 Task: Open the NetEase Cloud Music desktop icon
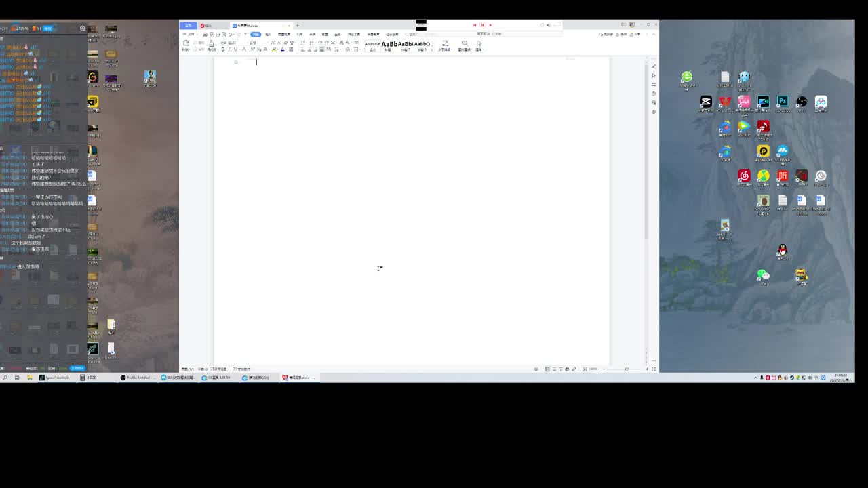coord(745,176)
